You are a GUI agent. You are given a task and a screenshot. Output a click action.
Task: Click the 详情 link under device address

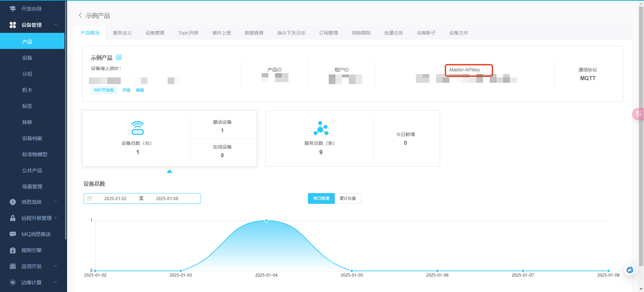[126, 90]
